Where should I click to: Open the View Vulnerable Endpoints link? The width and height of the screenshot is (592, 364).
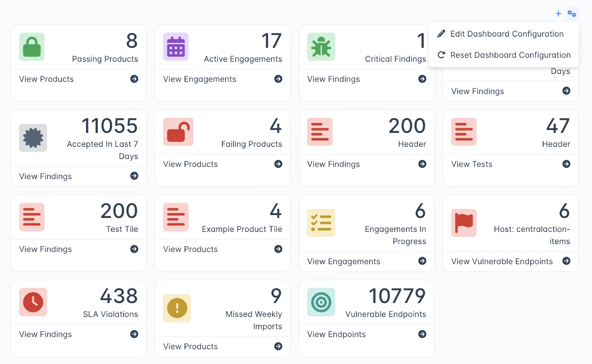(x=502, y=262)
